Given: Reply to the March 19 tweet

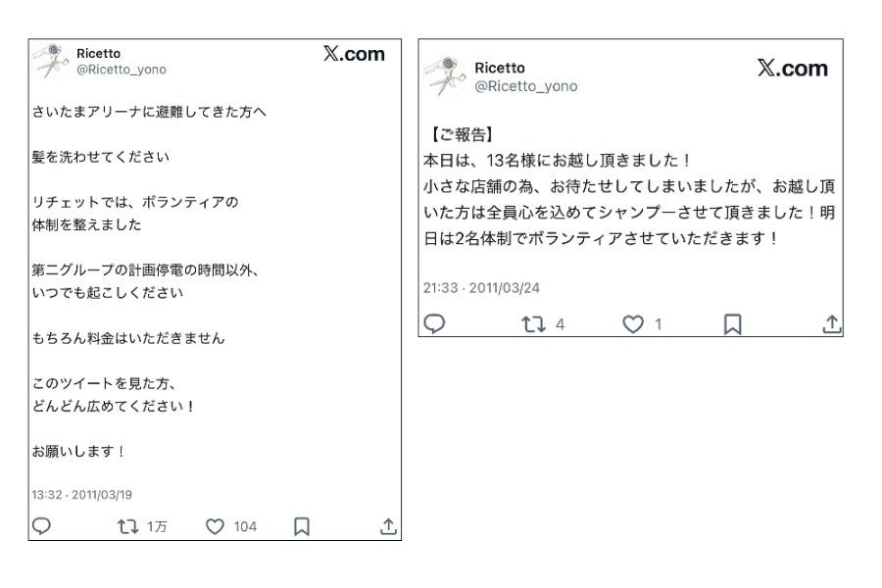Looking at the screenshot, I should (x=40, y=526).
